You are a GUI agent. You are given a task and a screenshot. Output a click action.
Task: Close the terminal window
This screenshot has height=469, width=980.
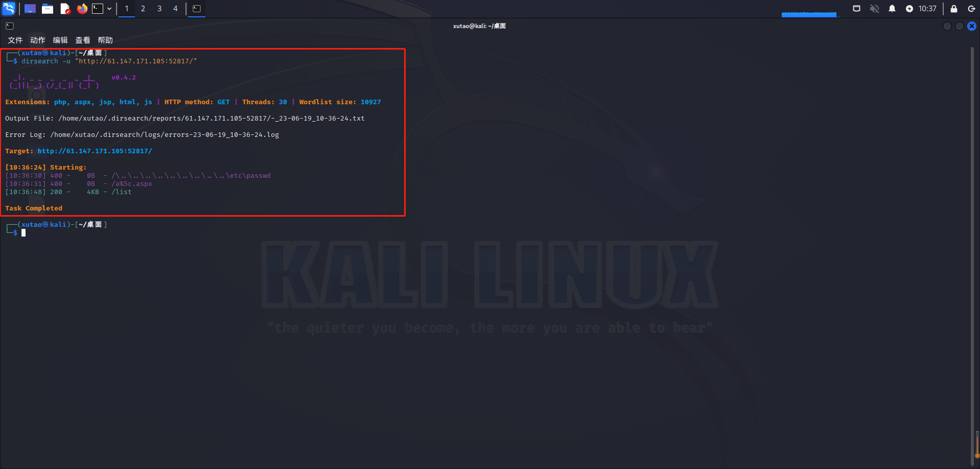pos(972,26)
